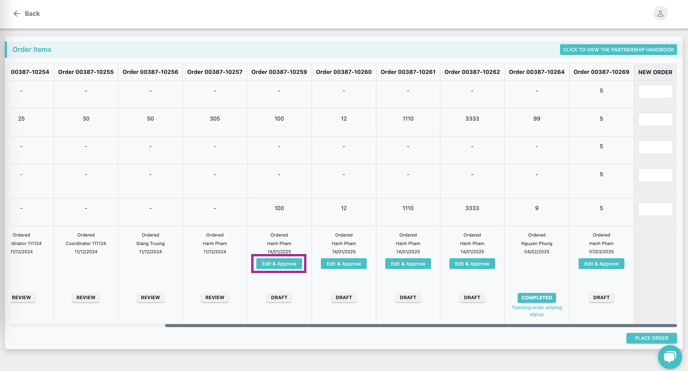
Task: Select the Order 00387-10262 column header
Action: coord(472,72)
